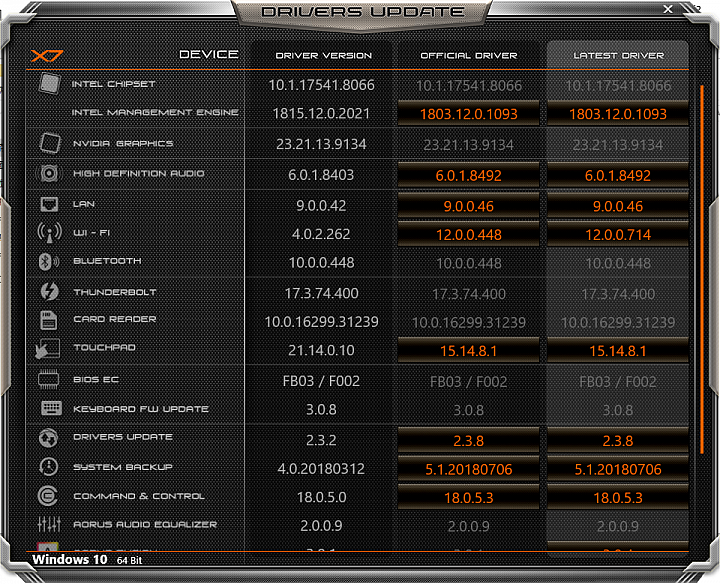Click the Wi-Fi antenna icon

point(50,233)
